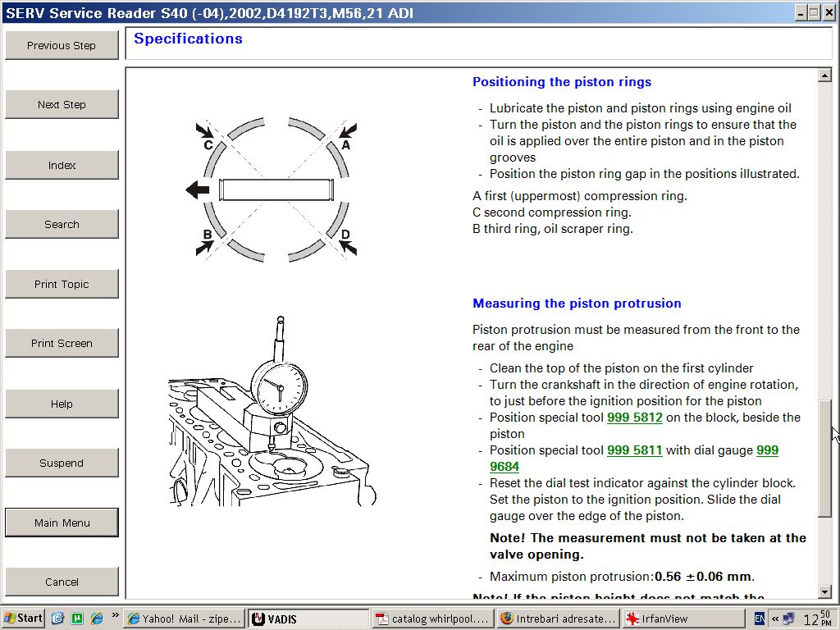Expand hidden system tray icons

coord(774,619)
